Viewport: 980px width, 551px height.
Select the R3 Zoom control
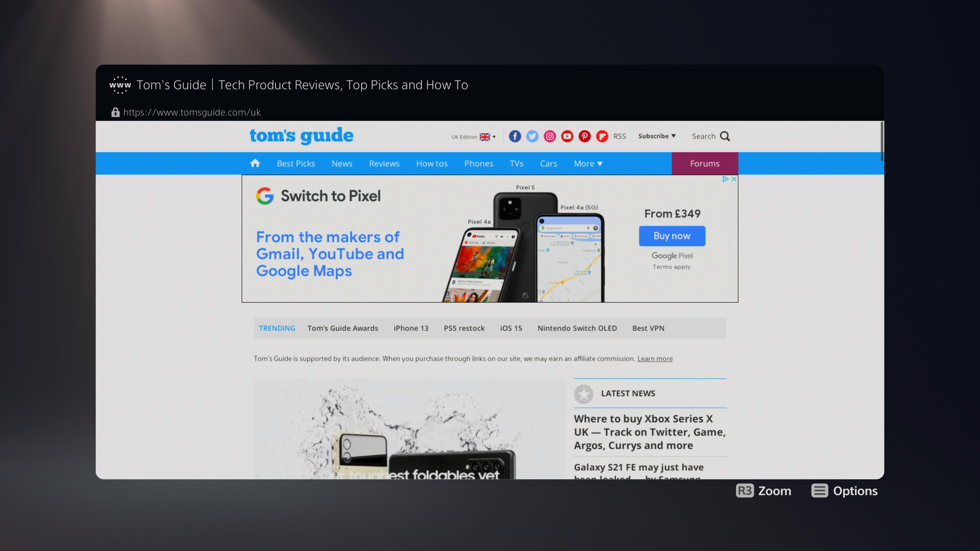point(764,491)
